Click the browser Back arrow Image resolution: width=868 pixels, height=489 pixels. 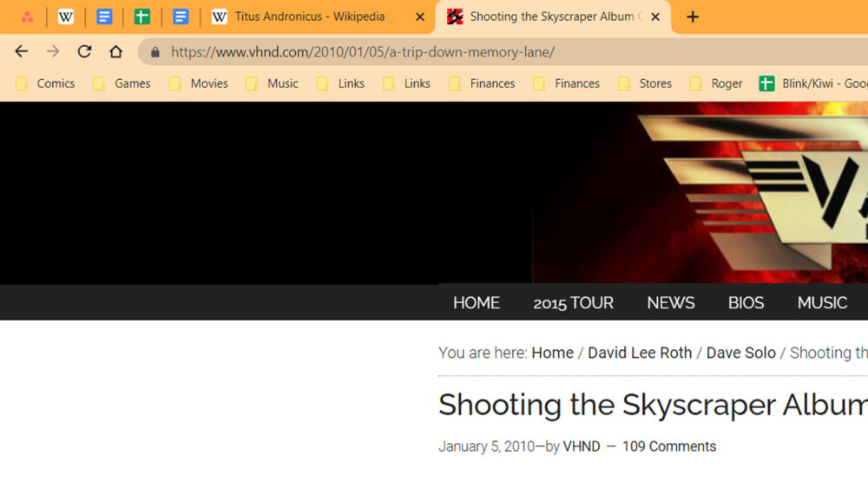pos(22,51)
